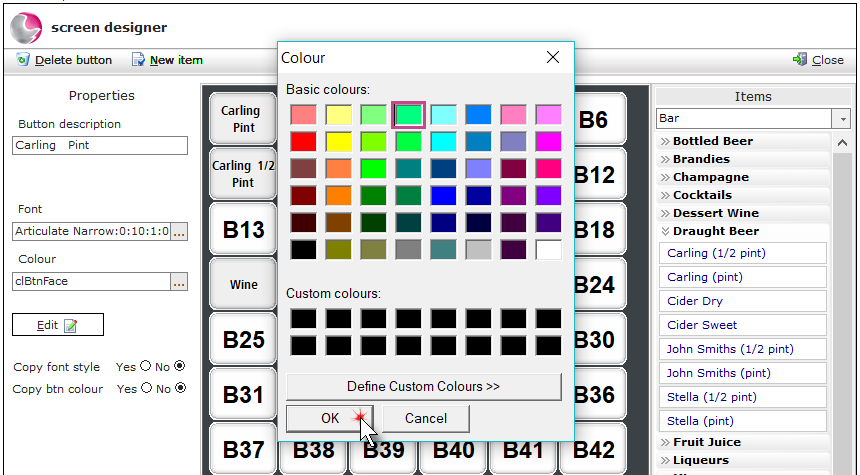Viewport: 860px width, 475px height.
Task: Open colour picker ellipsis next to clBtnFace
Action: coord(179,282)
